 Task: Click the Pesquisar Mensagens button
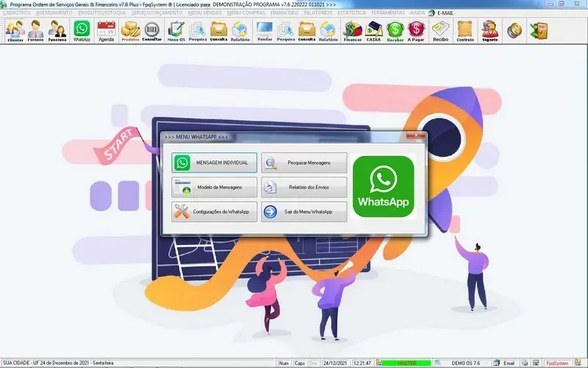coord(304,163)
